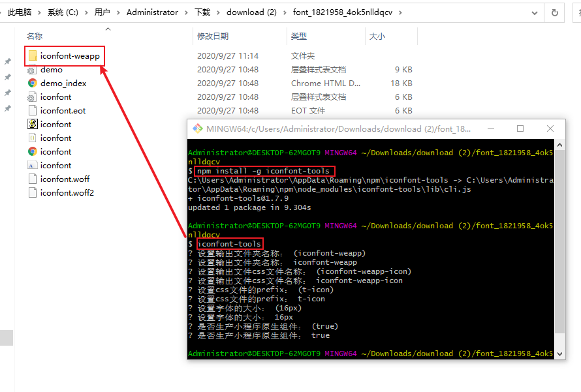Select the demo_index file name
This screenshot has height=392, width=581.
click(x=63, y=83)
